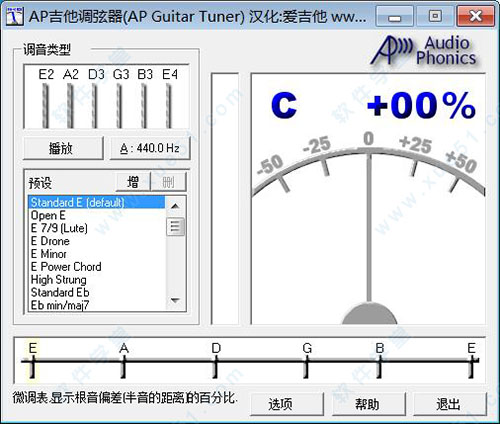The image size is (500, 424).
Task: Pick the Standard Eb preset
Action: click(x=97, y=292)
